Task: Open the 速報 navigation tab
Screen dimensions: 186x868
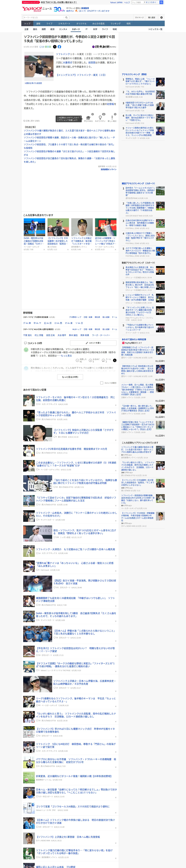Action: (x=38, y=24)
